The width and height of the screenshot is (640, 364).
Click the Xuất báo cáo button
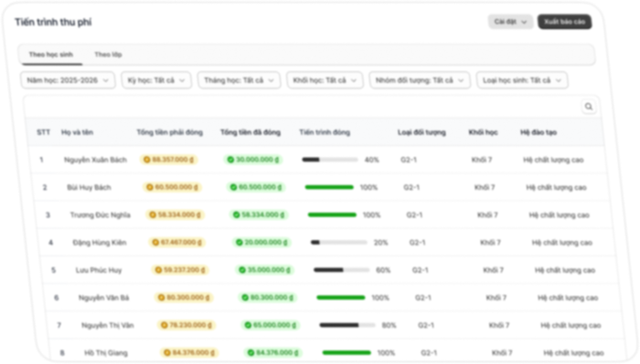[x=564, y=22]
